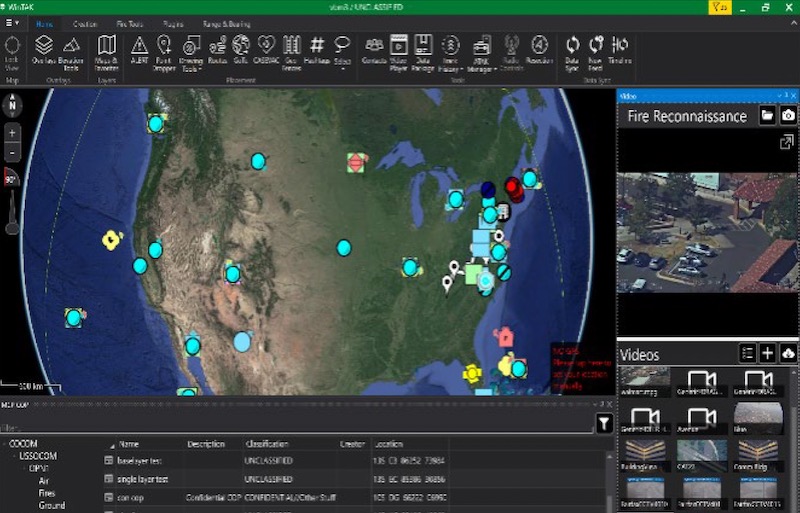The image size is (800, 513).
Task: Select the Point Dropper tool
Action: pos(164,53)
